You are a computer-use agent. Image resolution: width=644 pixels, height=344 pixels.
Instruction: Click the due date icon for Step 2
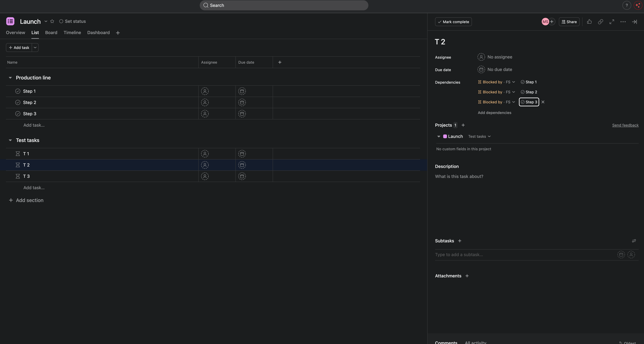[242, 103]
